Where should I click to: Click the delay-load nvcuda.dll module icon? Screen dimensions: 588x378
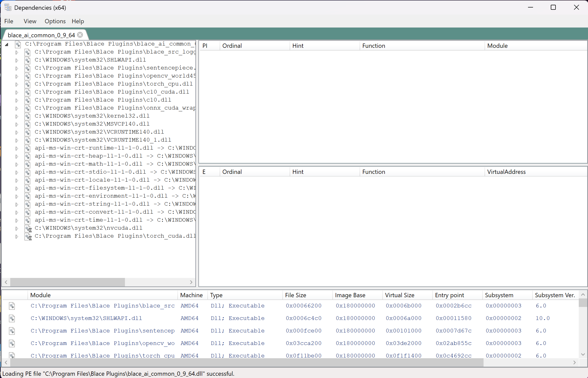click(x=28, y=229)
